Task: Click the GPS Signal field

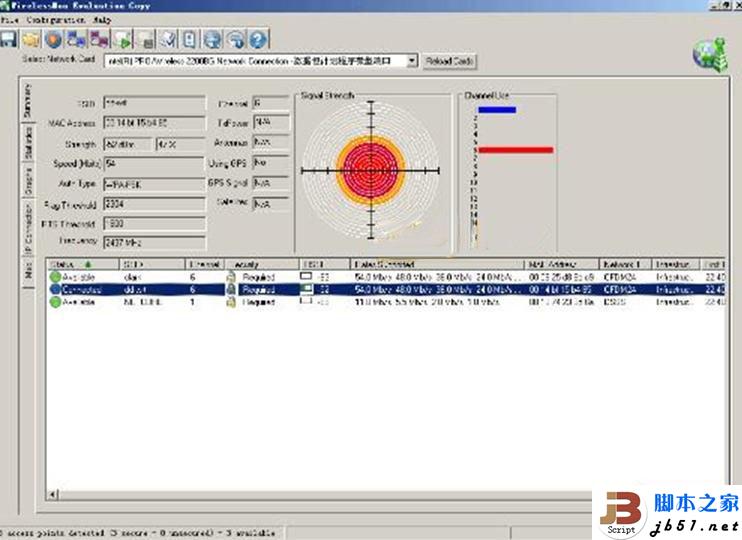Action: point(271,183)
